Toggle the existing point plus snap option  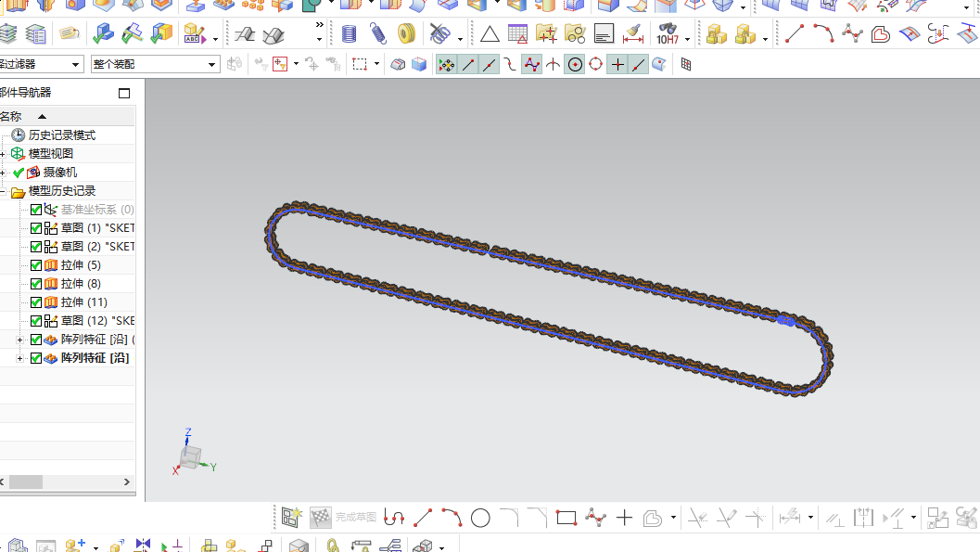(x=617, y=64)
